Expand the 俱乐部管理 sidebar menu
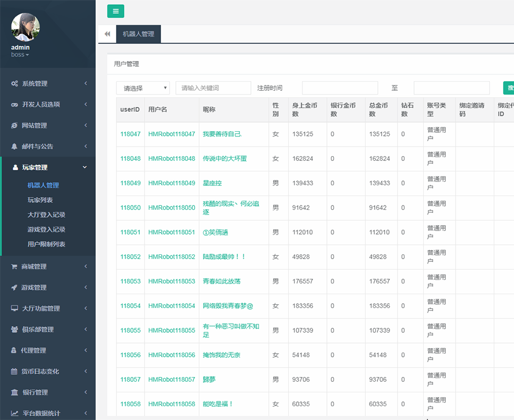 48,329
